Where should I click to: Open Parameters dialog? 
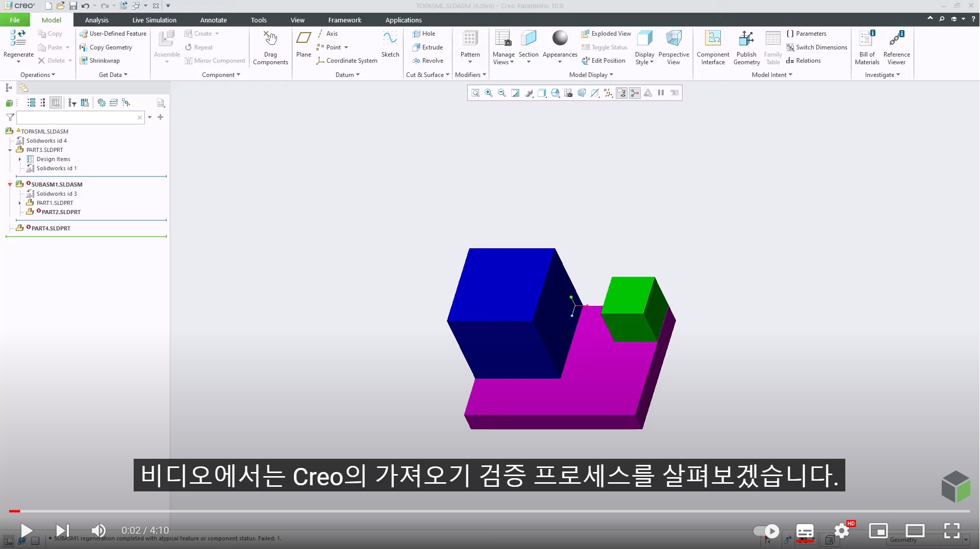(x=806, y=34)
